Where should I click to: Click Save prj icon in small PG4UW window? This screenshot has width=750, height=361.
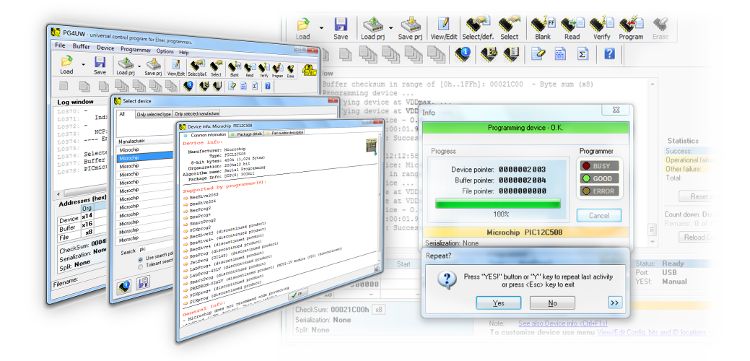point(153,68)
